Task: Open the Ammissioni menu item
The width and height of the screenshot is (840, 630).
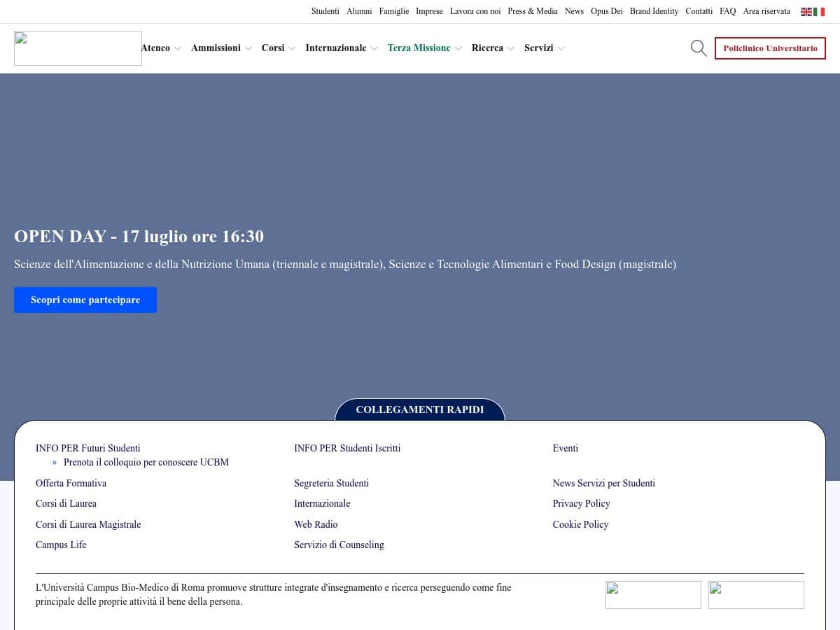Action: 216,48
